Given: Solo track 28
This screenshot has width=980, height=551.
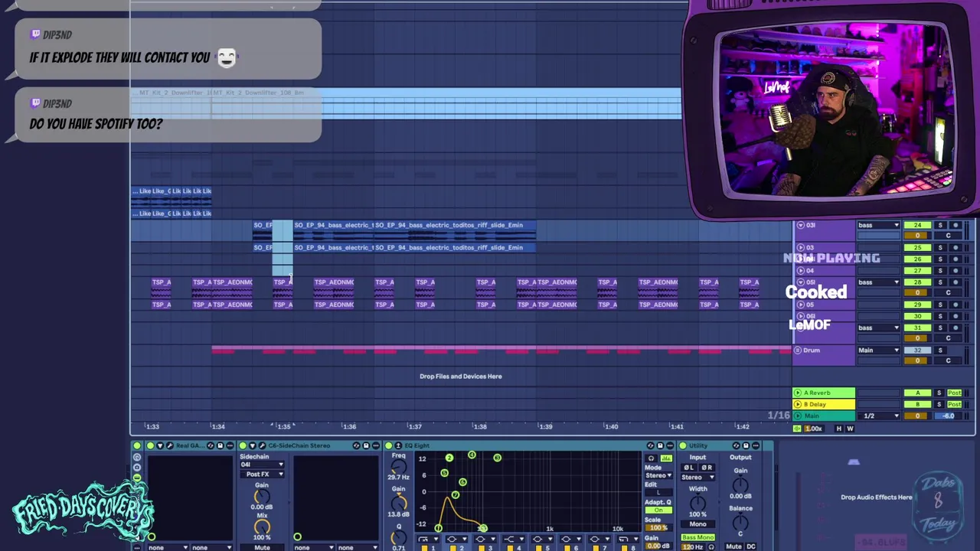Looking at the screenshot, I should coord(940,282).
